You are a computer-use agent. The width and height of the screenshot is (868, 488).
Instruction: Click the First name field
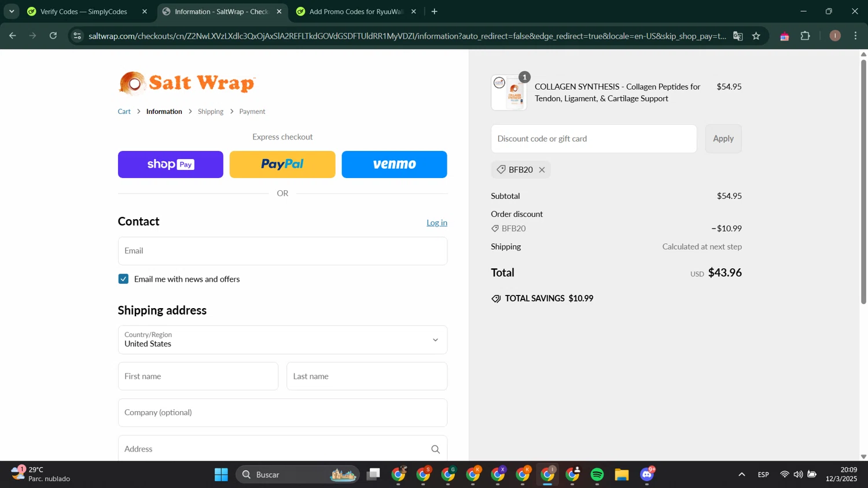coord(198,376)
